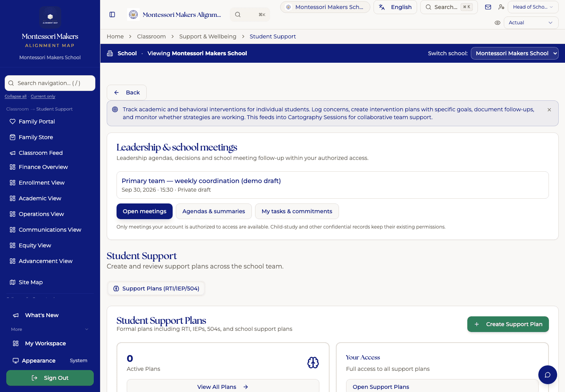Expand the Head of School role dropdown

(x=533, y=7)
